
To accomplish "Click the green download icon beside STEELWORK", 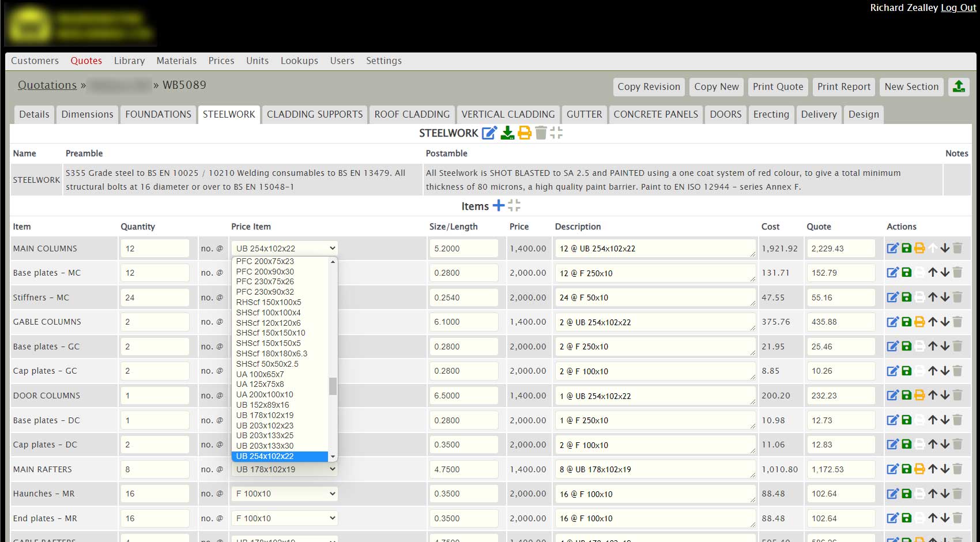I will point(507,133).
